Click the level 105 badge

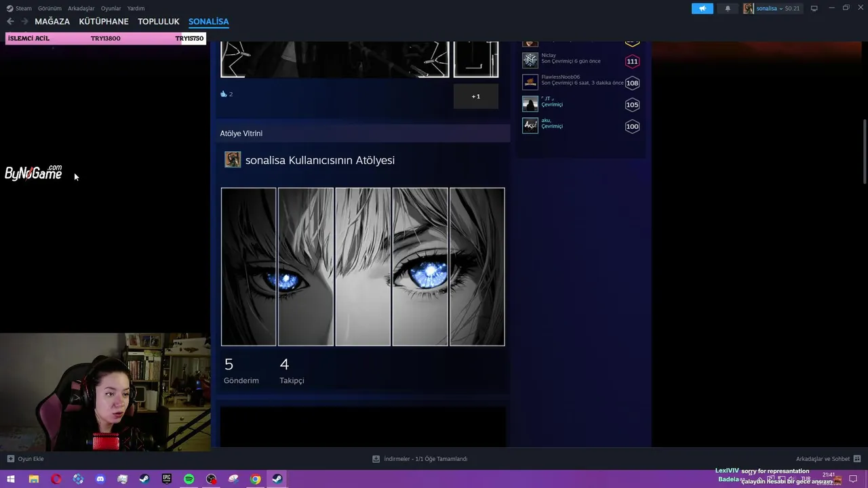[x=632, y=104]
